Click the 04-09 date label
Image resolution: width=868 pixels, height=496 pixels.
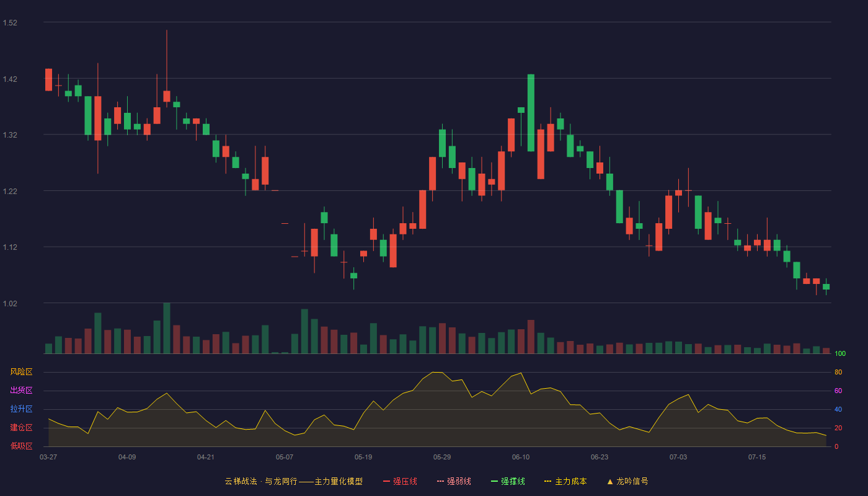tap(127, 457)
